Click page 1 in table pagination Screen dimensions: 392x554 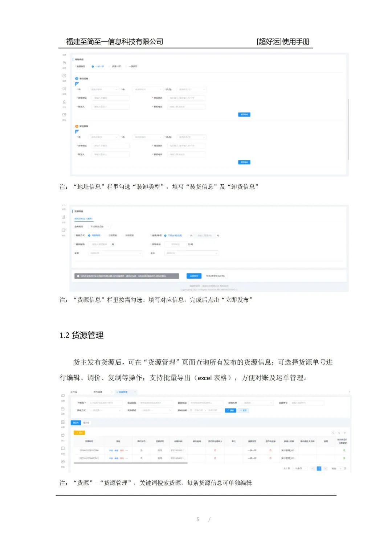click(x=319, y=468)
